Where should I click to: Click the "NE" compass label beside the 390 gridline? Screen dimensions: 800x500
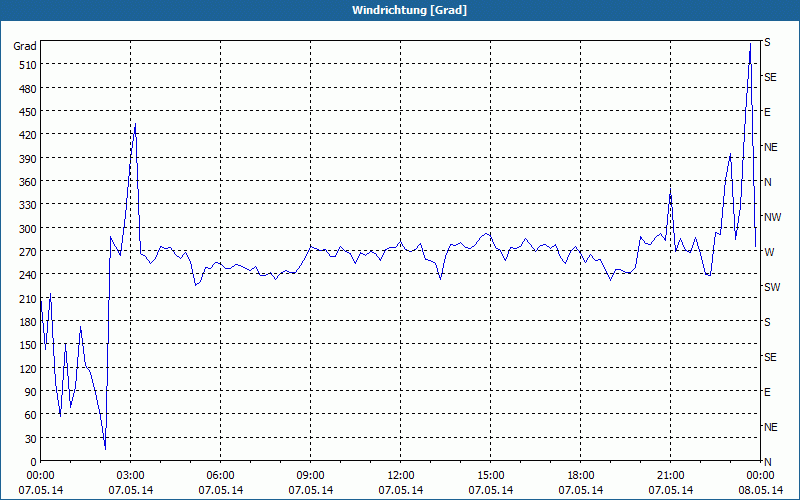click(771, 147)
